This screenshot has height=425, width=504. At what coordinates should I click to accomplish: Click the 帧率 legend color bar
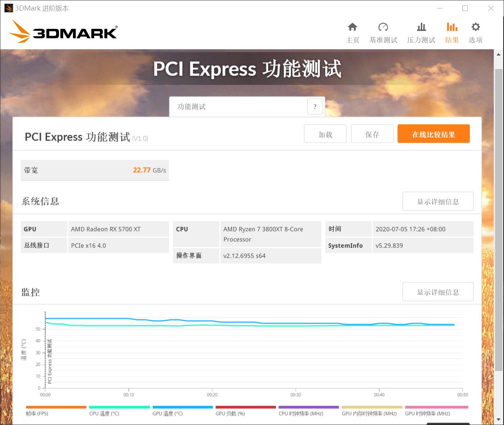tap(56, 407)
